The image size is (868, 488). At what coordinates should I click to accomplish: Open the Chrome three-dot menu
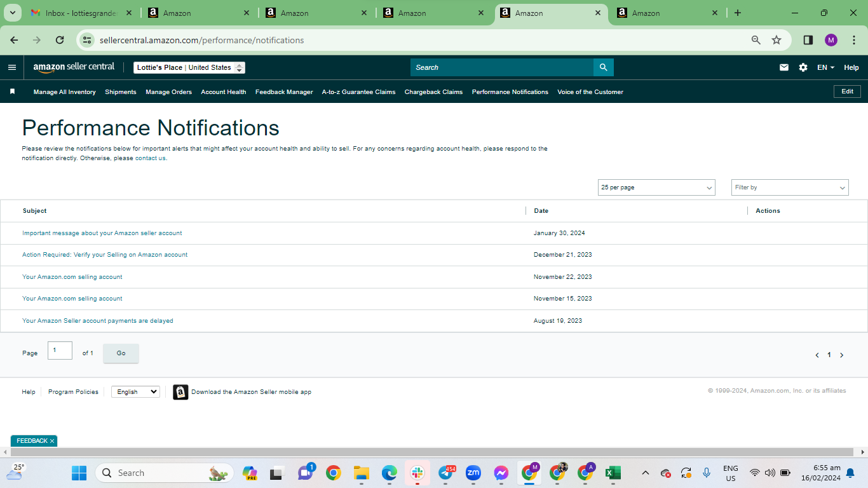pos(854,40)
